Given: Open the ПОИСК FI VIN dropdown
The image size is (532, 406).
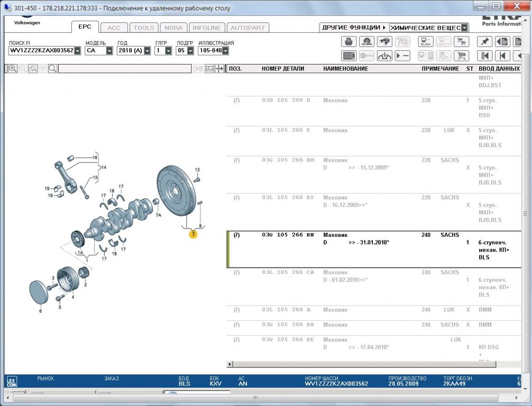Looking at the screenshot, I should click(x=77, y=51).
